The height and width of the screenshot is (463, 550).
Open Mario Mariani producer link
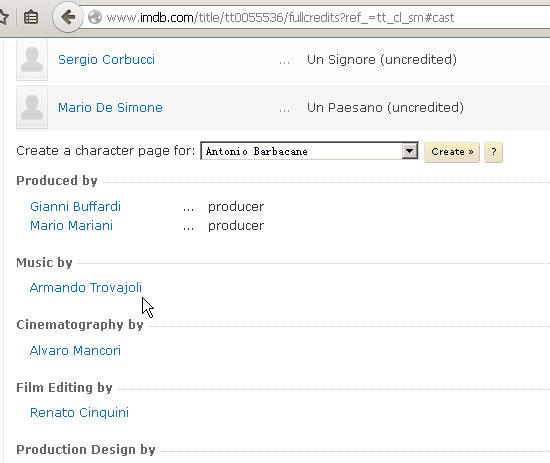[x=71, y=225]
